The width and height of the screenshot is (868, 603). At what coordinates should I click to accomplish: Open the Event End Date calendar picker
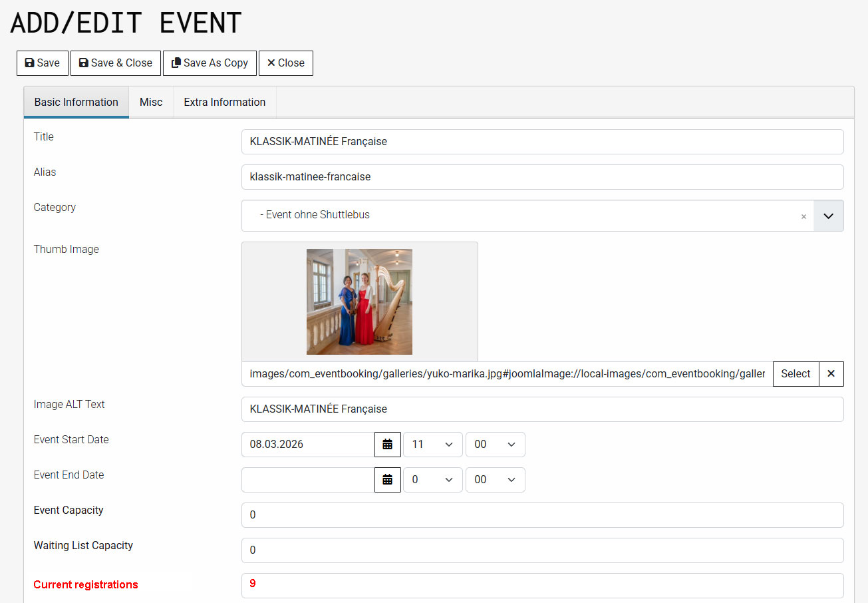387,480
